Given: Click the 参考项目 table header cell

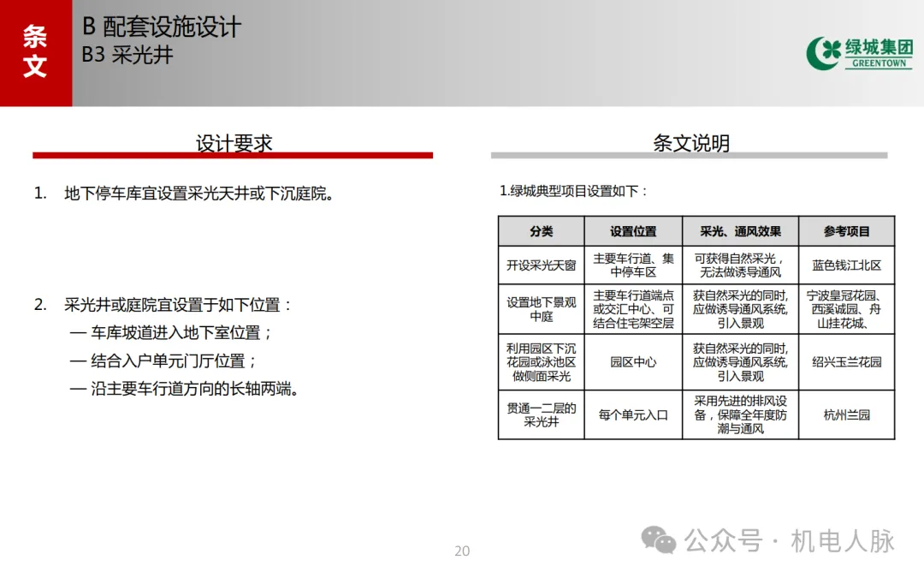Looking at the screenshot, I should [x=846, y=230].
